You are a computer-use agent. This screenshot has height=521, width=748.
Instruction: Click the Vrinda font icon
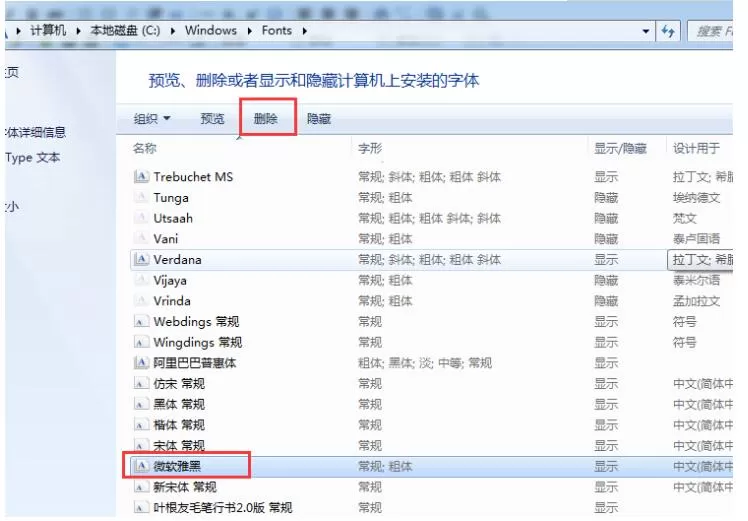click(141, 301)
